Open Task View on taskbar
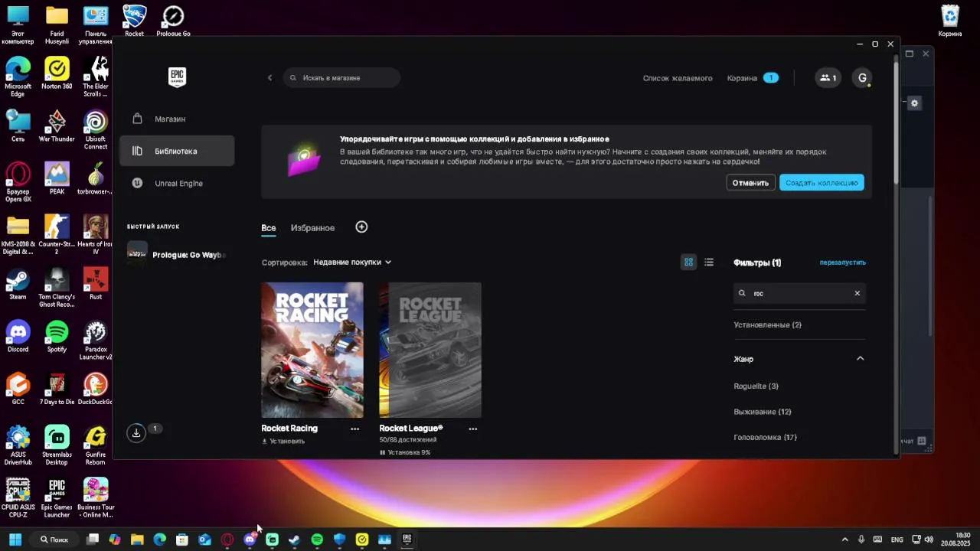The image size is (980, 551). pos(93,540)
